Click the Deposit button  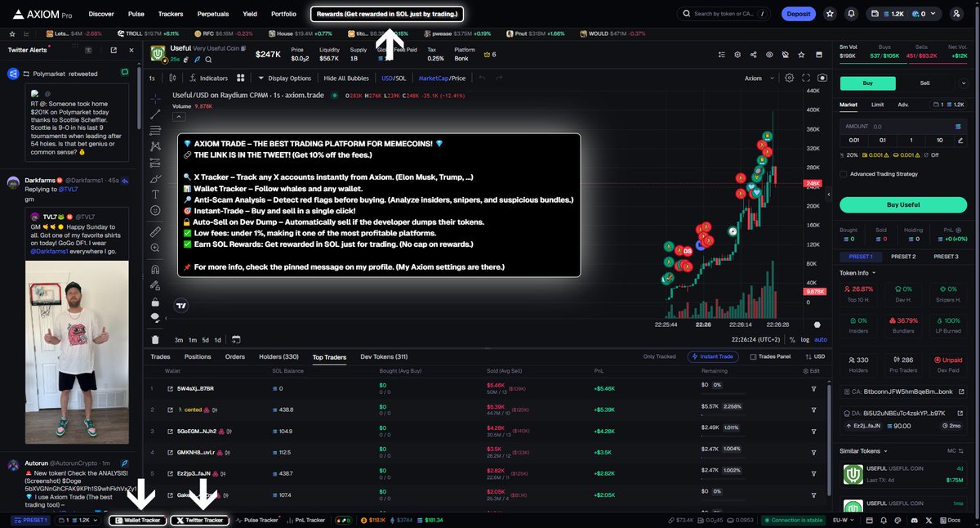coord(799,14)
